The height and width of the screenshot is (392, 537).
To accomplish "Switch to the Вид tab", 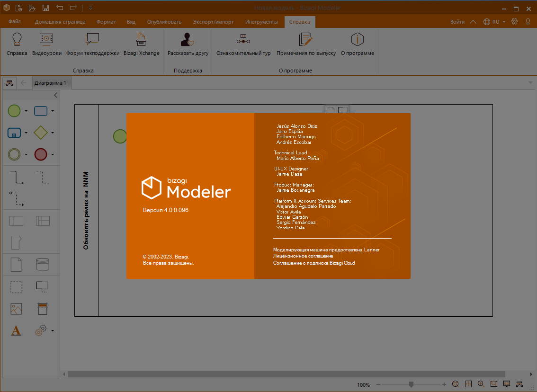I will click(x=131, y=22).
